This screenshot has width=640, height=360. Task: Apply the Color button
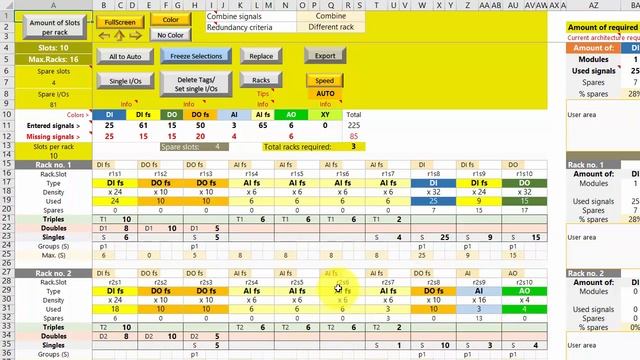coord(171,20)
